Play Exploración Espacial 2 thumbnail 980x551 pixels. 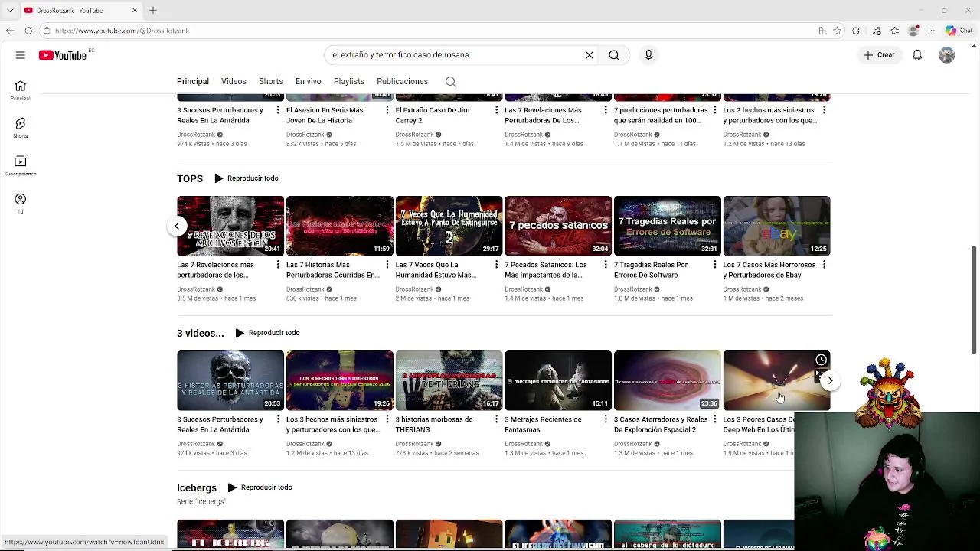tap(668, 380)
